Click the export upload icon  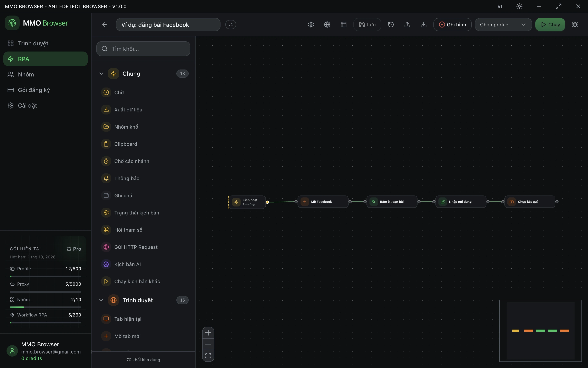point(407,25)
